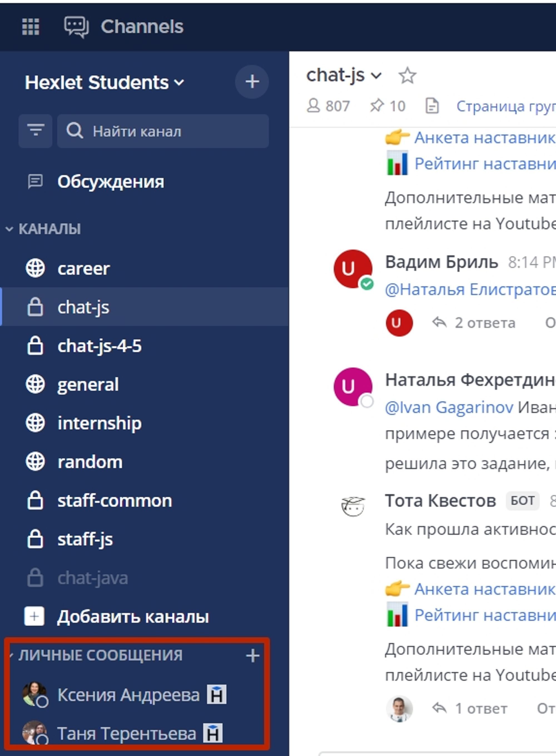The height and width of the screenshot is (756, 556).
Task: Select the chat-js channel in the sidebar
Action: pyautogui.click(x=144, y=307)
